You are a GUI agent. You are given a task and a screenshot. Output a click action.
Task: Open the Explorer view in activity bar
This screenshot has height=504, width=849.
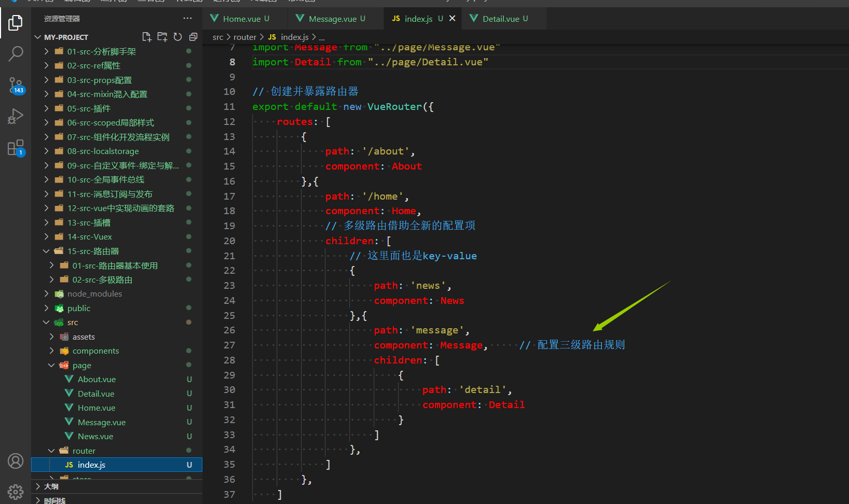[x=16, y=23]
